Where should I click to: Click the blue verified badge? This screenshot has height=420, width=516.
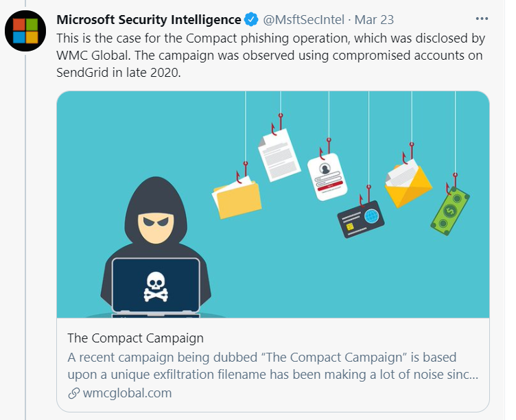[252, 19]
